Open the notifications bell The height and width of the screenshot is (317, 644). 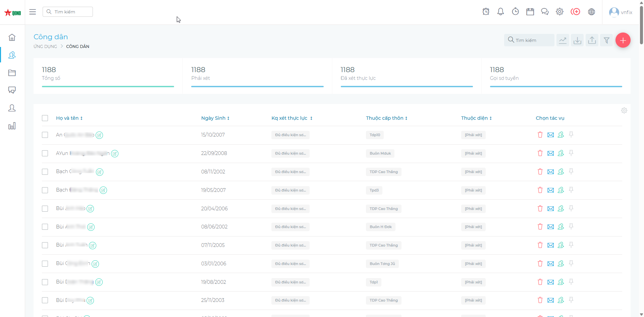tap(500, 12)
